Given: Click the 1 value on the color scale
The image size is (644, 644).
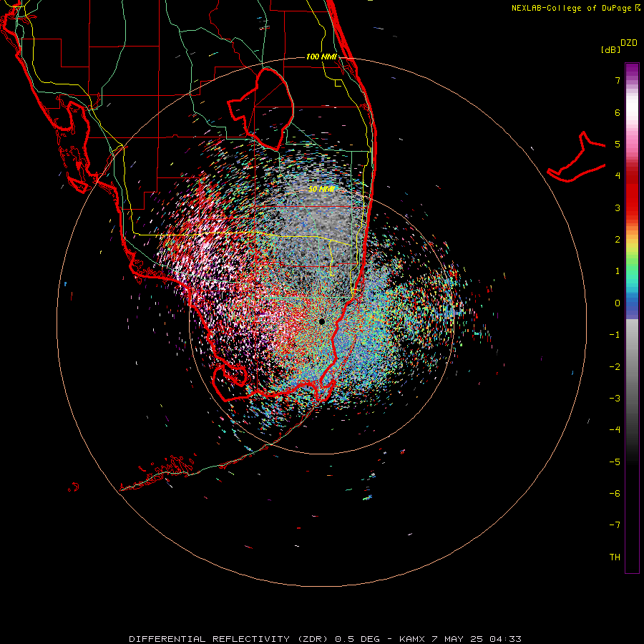Looking at the screenshot, I should coord(618,271).
